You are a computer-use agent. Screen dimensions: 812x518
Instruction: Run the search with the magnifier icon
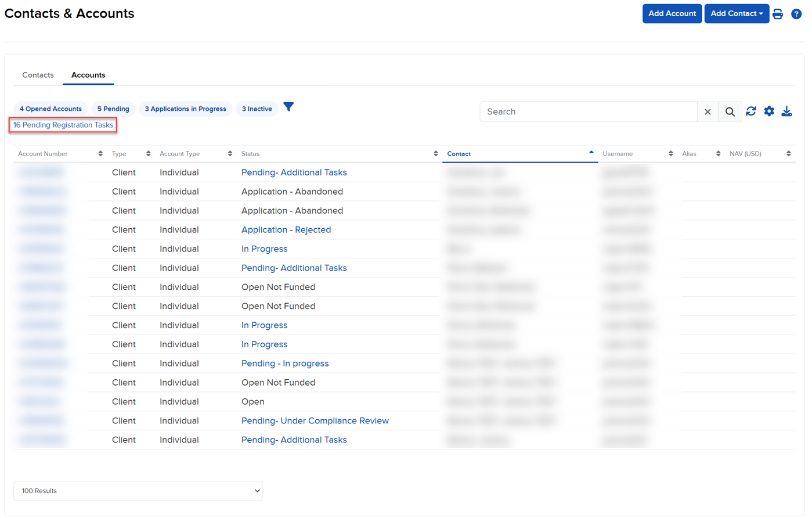(x=730, y=111)
